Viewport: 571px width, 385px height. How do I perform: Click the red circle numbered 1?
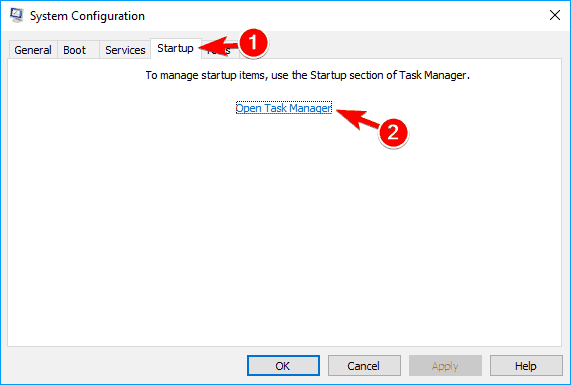pos(253,43)
